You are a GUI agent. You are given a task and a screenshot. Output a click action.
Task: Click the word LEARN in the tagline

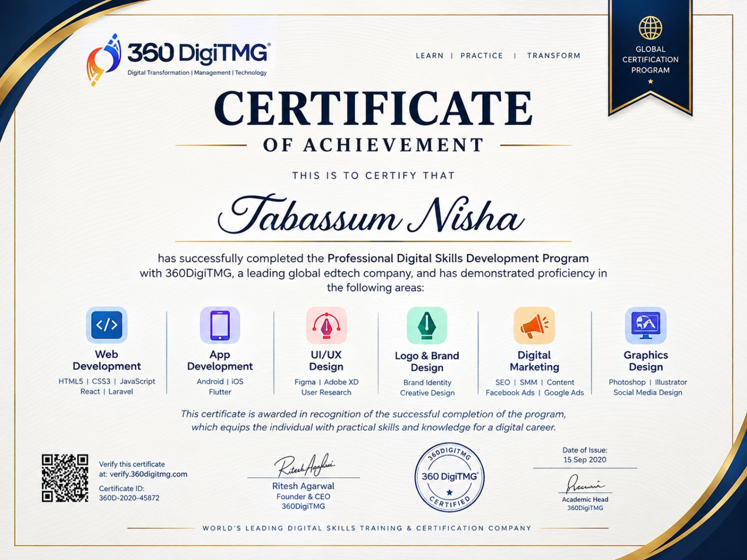pos(429,55)
